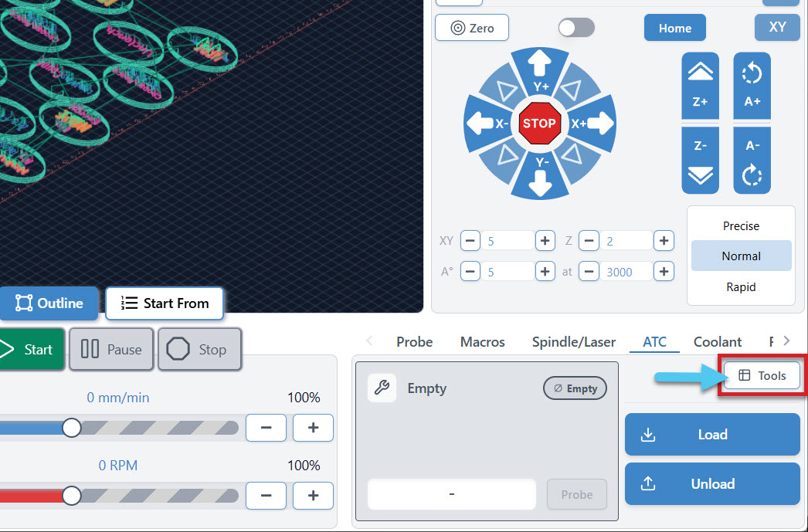Image resolution: width=808 pixels, height=532 pixels.
Task: Click the red STOP jog button
Action: (x=539, y=124)
